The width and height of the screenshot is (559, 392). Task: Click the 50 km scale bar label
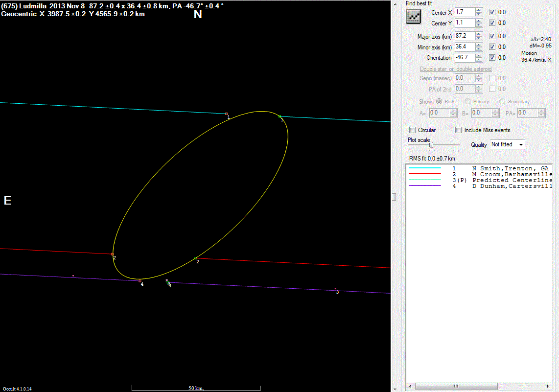[196, 388]
